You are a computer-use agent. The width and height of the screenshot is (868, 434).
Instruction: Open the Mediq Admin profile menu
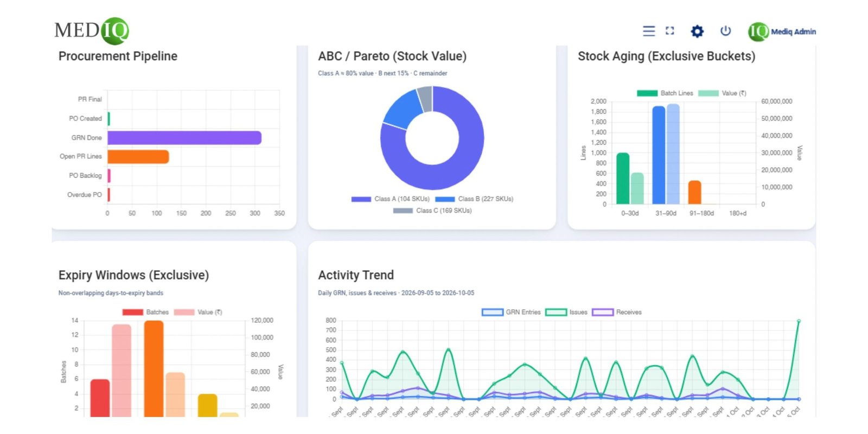[782, 31]
